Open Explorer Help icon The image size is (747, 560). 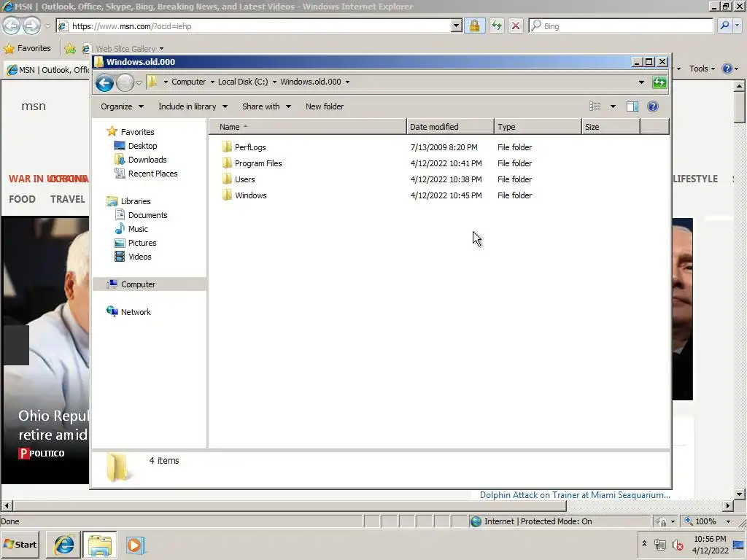tap(653, 106)
